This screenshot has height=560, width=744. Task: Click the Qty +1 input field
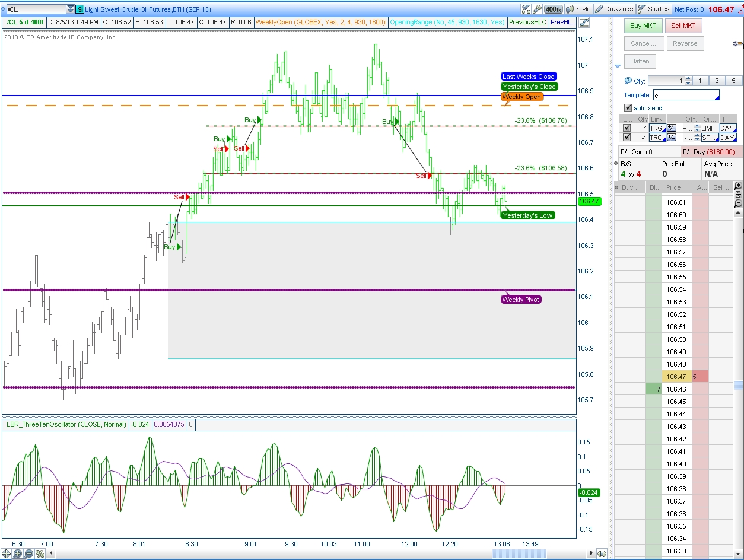pos(666,81)
